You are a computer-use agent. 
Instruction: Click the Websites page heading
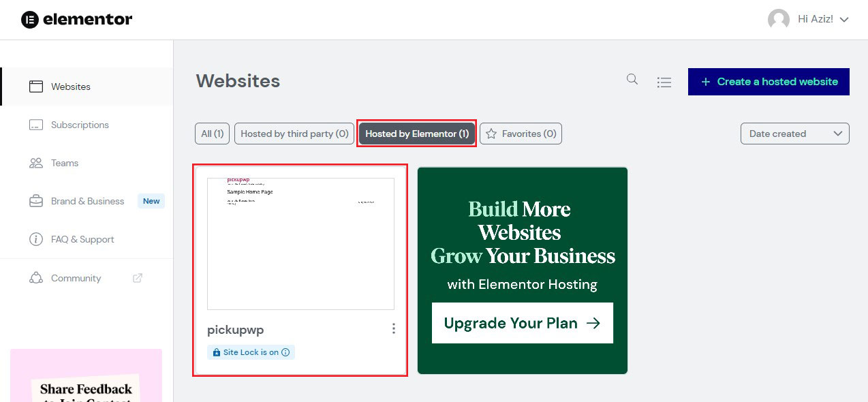click(238, 81)
